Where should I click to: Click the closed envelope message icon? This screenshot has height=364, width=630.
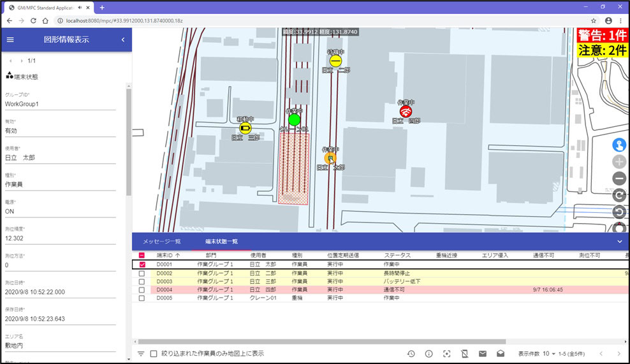click(483, 354)
